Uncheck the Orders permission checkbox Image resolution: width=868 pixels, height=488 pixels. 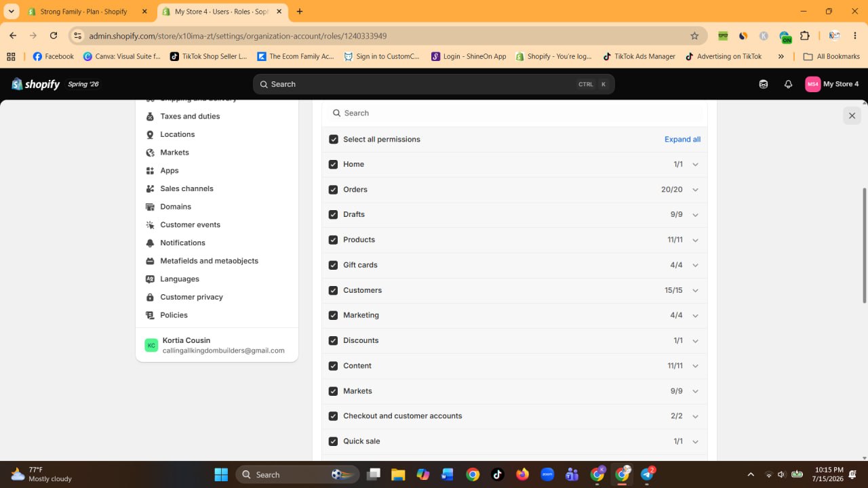333,190
